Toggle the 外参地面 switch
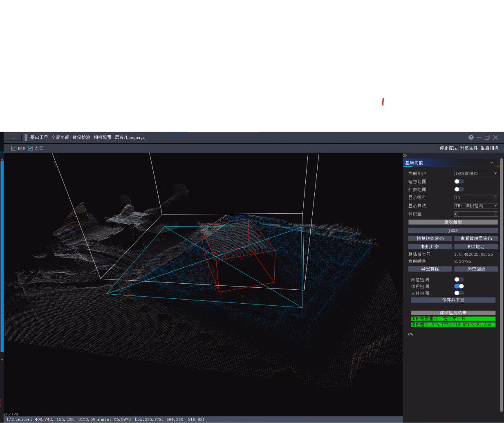This screenshot has width=504, height=423. [x=459, y=189]
